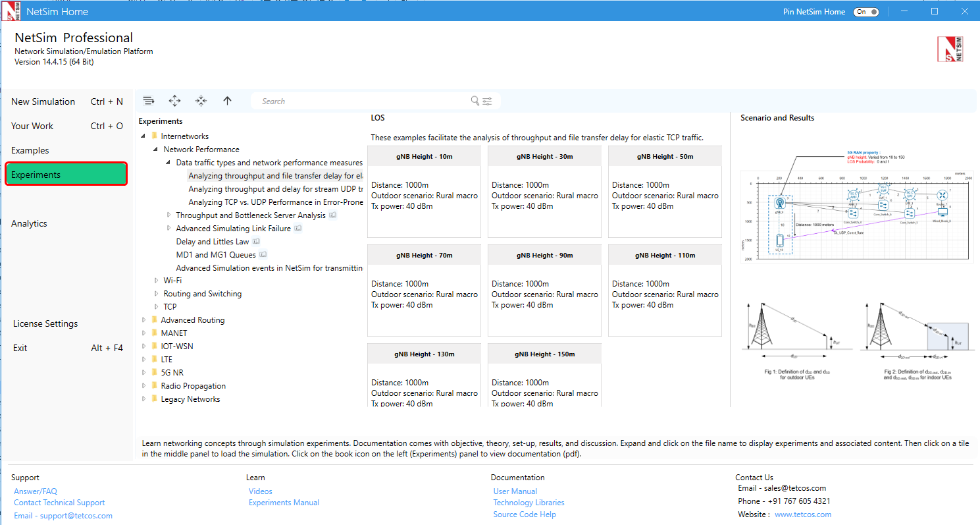
Task: Expand the Wi-Fi tree node
Action: coord(156,281)
